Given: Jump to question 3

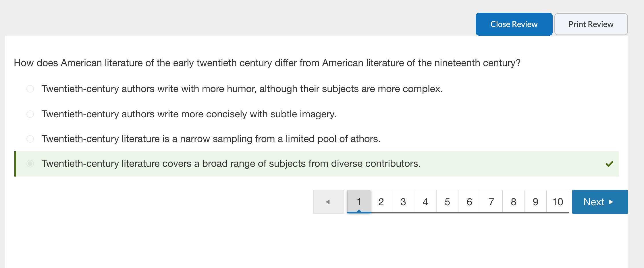Looking at the screenshot, I should (403, 202).
